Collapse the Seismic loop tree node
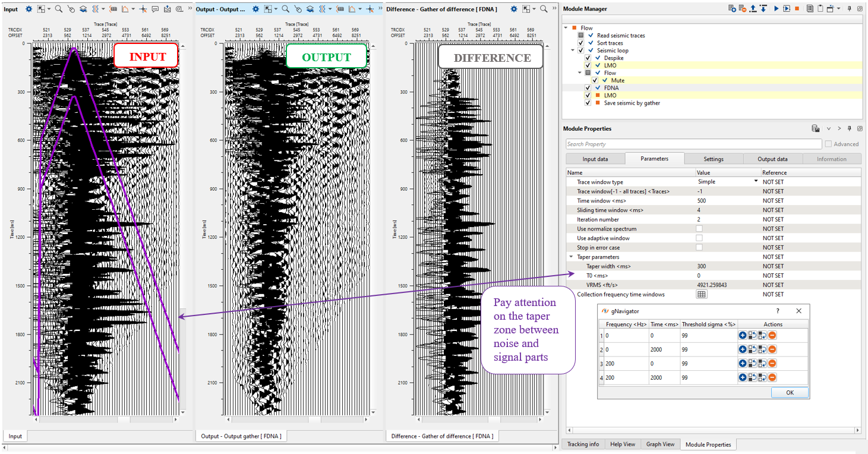Viewport: 868px width, 454px height. [573, 51]
